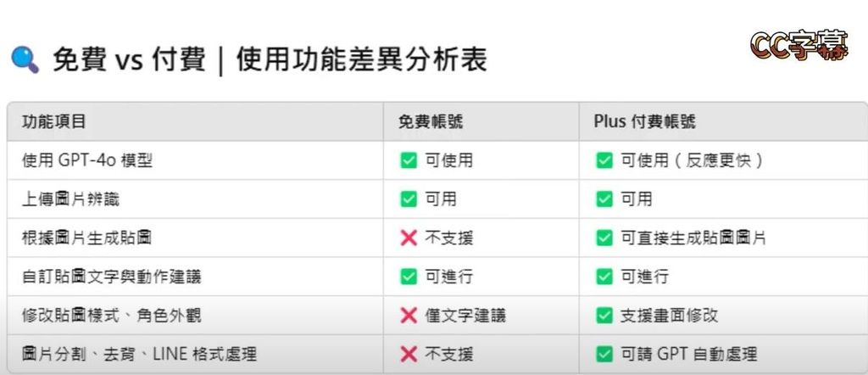The image size is (868, 375).
Task: Click free account check in 自訂貼圖文字 row
Action: [409, 276]
